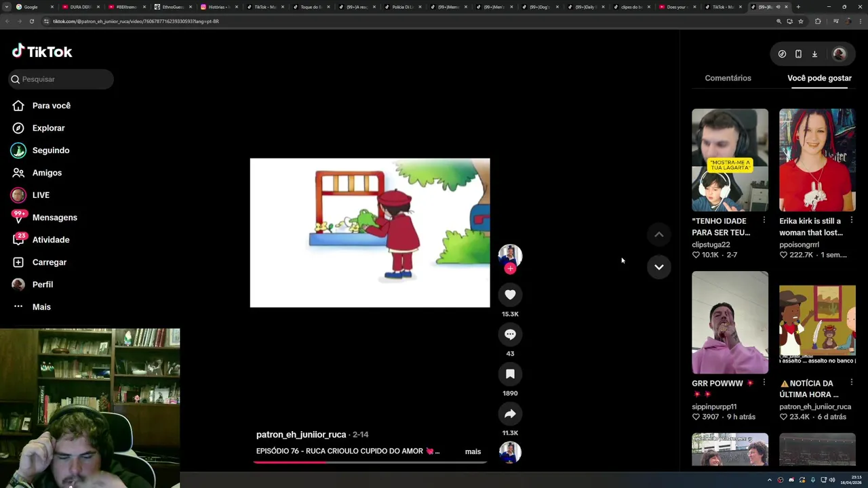
Task: Open comments via the speech bubble icon
Action: [510, 334]
